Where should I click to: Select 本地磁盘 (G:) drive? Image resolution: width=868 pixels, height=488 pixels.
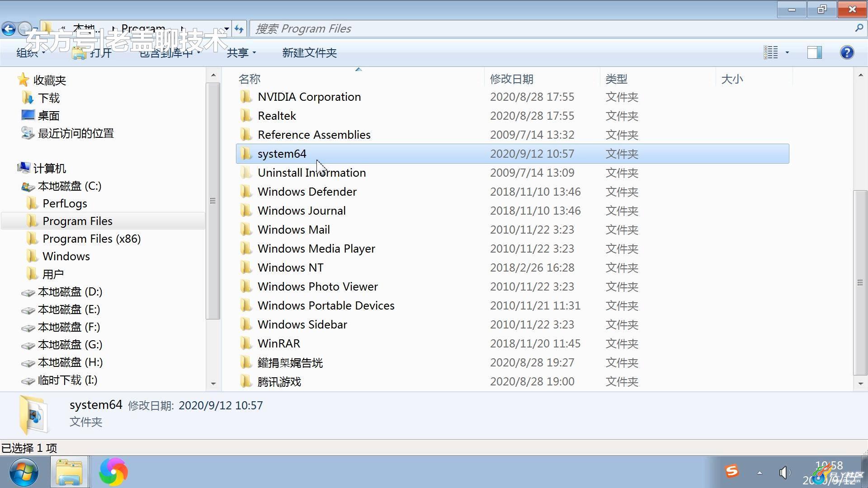[62, 345]
